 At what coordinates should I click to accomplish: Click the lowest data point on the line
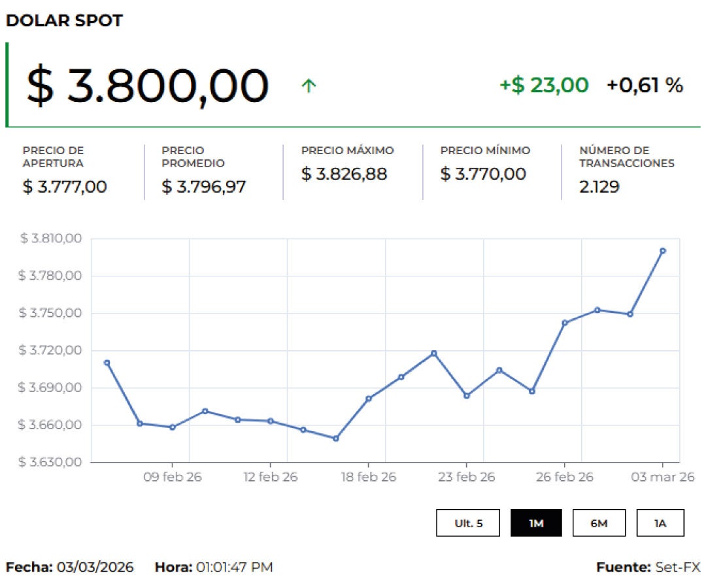coord(336,438)
